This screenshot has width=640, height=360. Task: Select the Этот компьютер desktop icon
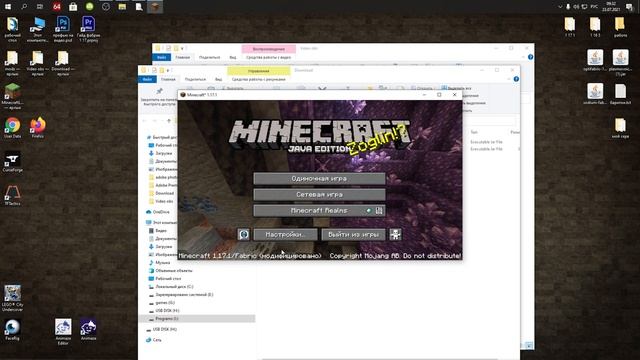tap(38, 29)
